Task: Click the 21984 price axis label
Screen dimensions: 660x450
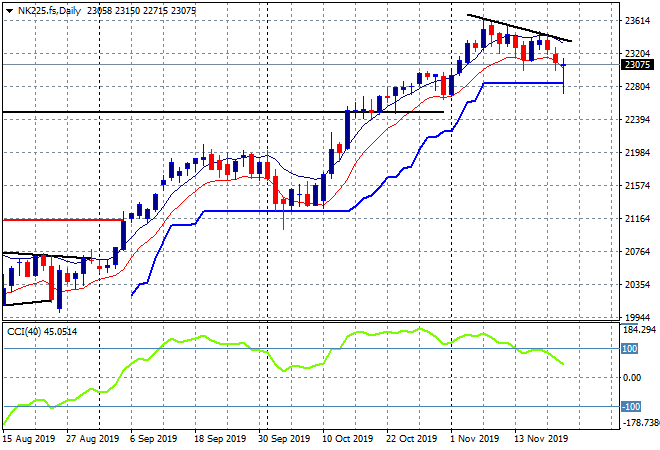Action: click(638, 153)
